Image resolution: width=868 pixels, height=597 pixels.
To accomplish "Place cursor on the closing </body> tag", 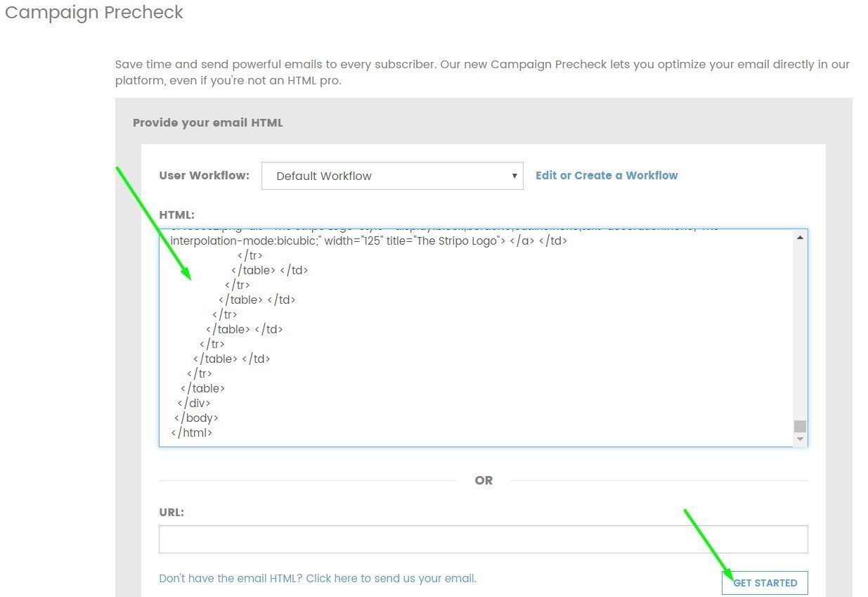I will click(196, 418).
